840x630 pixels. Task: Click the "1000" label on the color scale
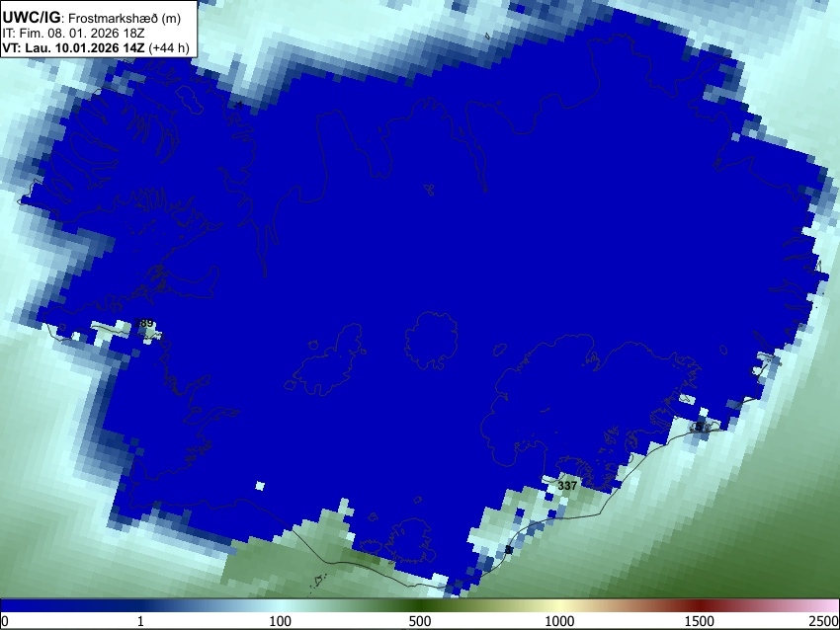559,621
